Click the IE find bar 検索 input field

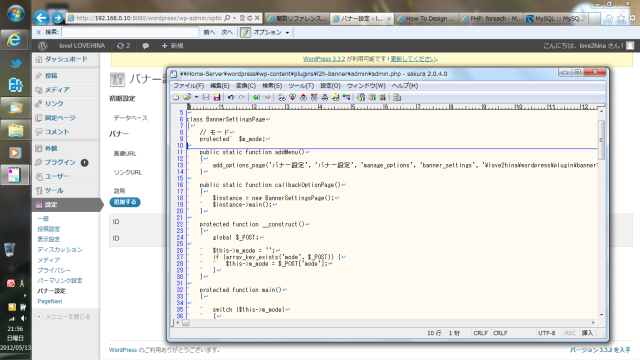click(x=130, y=32)
